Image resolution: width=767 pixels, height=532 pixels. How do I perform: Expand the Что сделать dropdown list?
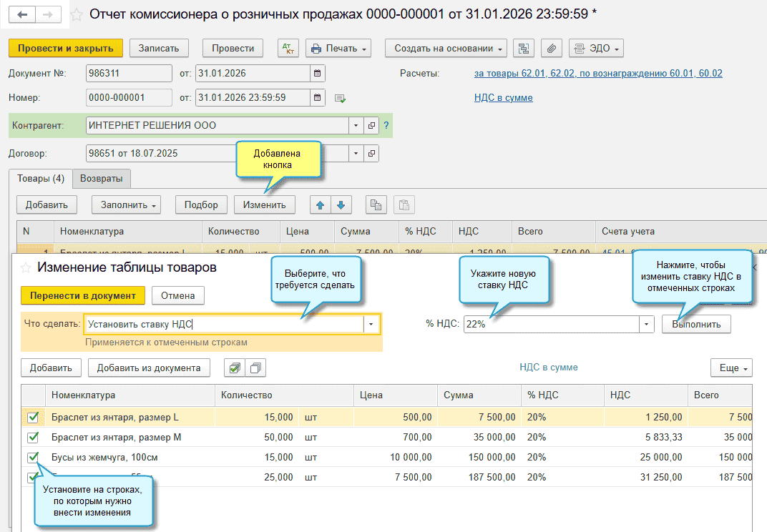coord(371,324)
